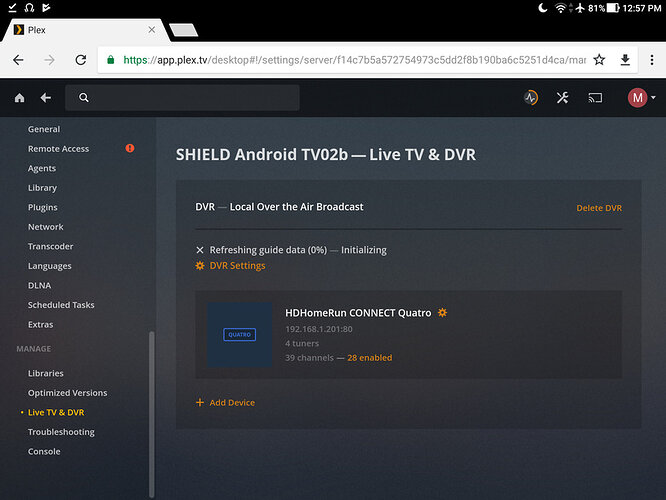Open a new browser tab

point(183,30)
